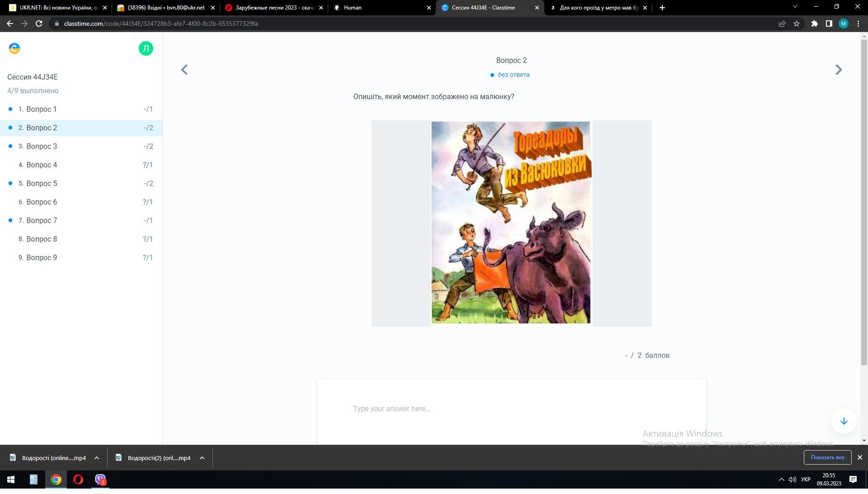Image resolution: width=868 pixels, height=494 pixels.
Task: Toggle Chrome side panel icon
Action: (829, 24)
